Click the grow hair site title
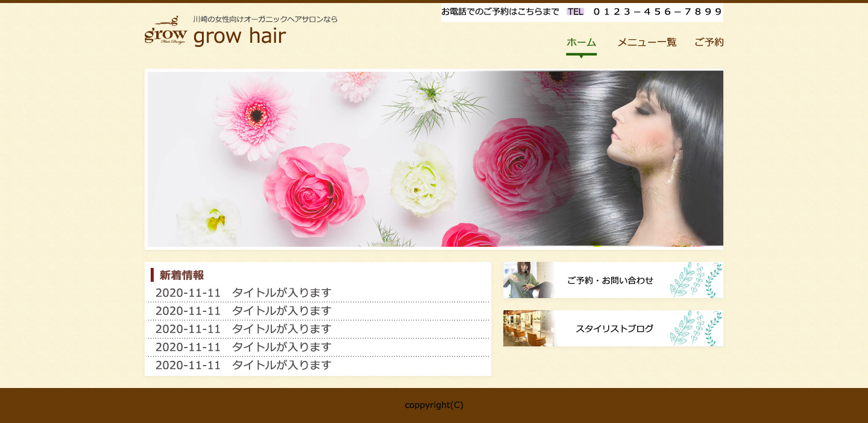868x423 pixels. (239, 36)
